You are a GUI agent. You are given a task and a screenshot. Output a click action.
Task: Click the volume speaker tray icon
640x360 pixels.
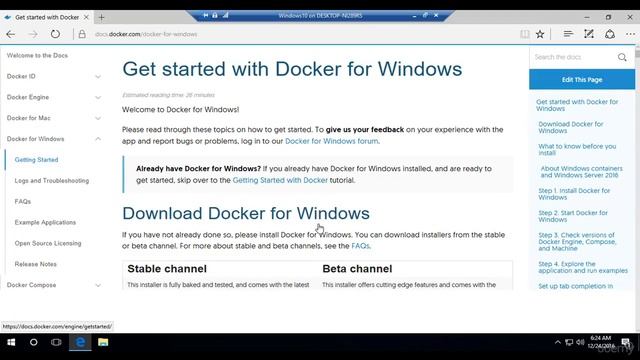(580, 342)
